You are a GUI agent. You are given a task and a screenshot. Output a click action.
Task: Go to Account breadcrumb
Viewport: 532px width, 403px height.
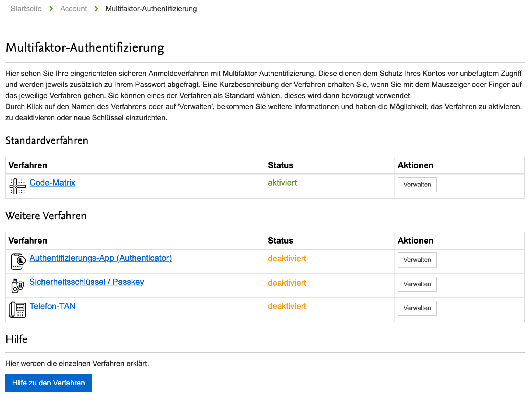[x=73, y=9]
